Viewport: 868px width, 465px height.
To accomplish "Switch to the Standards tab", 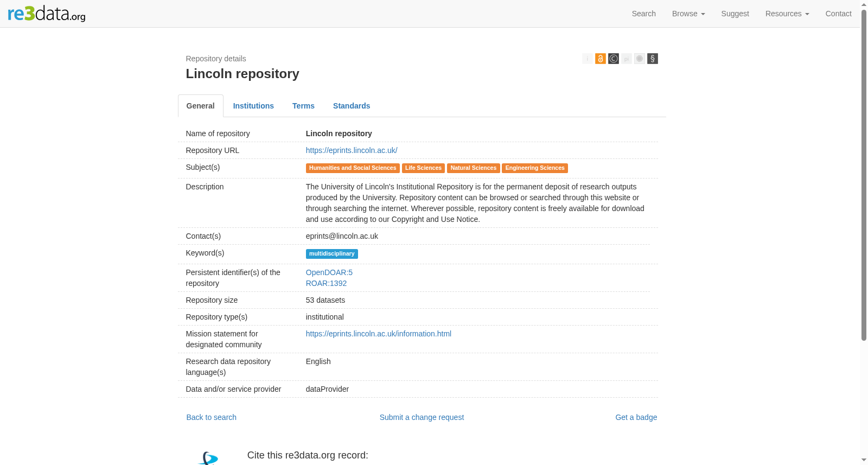I will click(352, 106).
